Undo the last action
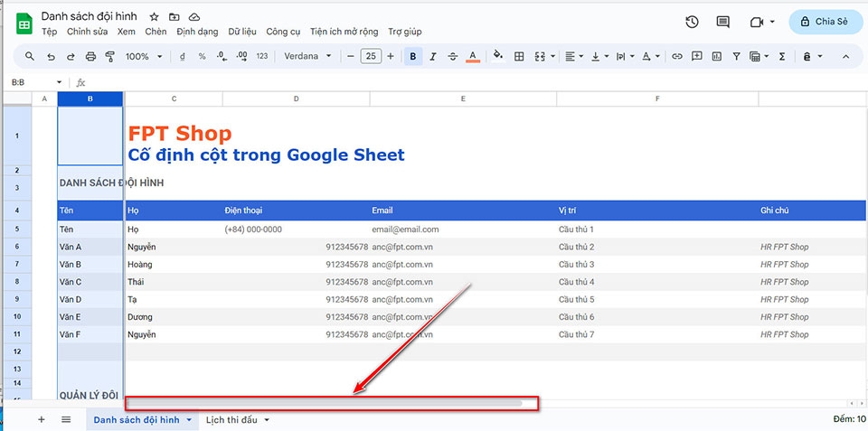 point(51,56)
